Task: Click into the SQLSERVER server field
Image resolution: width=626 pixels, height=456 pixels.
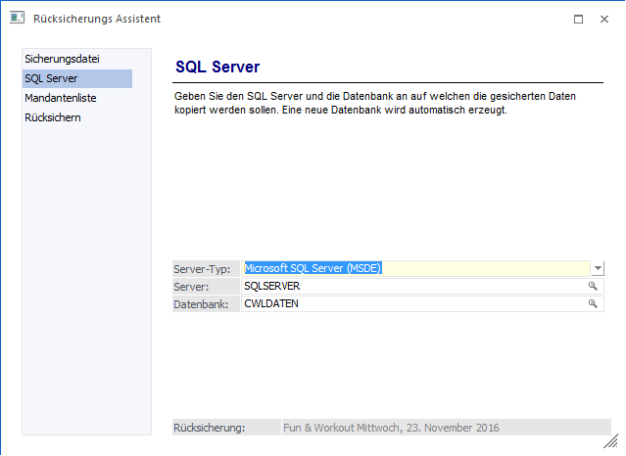Action: [410, 286]
